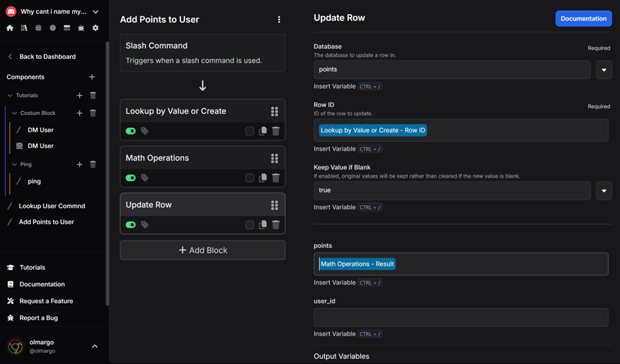
Task: Click the Database input showing points
Action: (x=452, y=70)
